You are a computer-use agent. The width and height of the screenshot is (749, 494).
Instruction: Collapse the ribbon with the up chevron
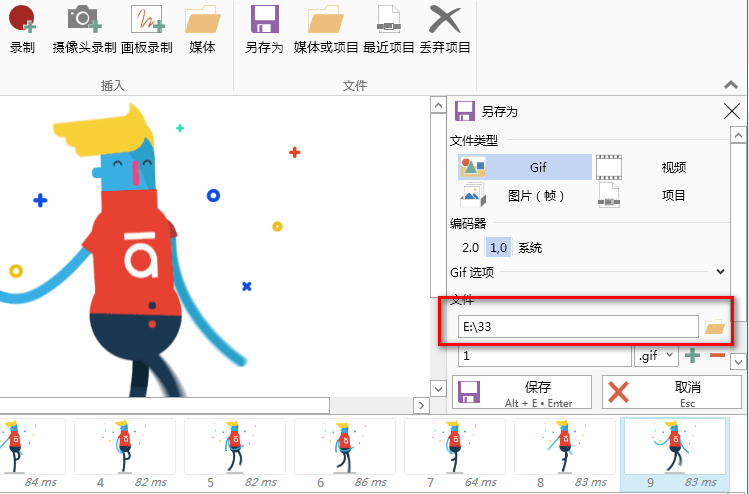pos(731,85)
